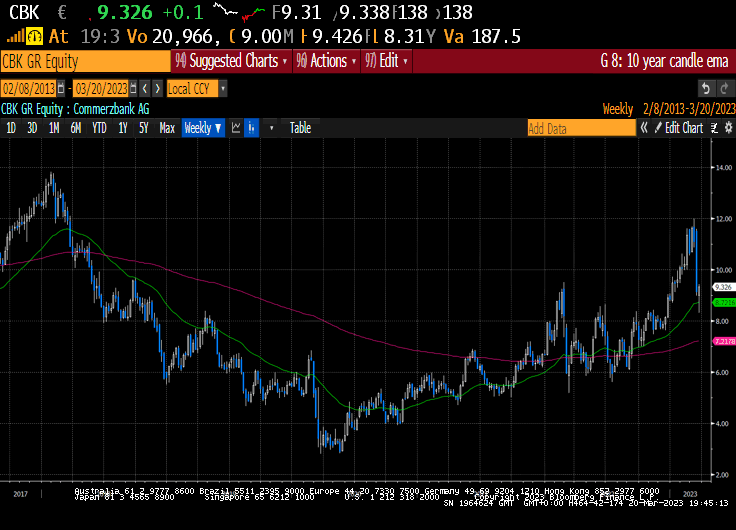Select the 1D range tab
Viewport: 736px width, 530px height.
tap(11, 128)
